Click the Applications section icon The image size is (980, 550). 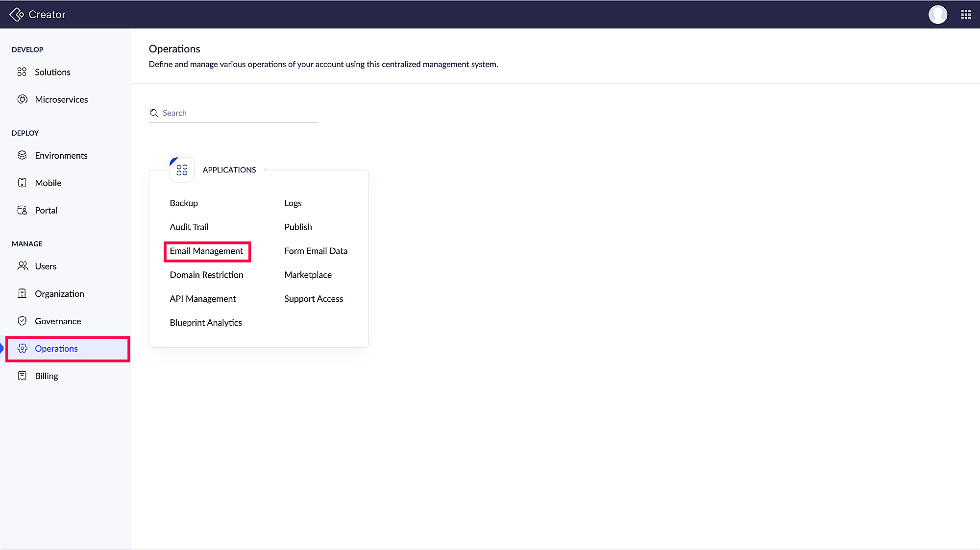pyautogui.click(x=182, y=170)
